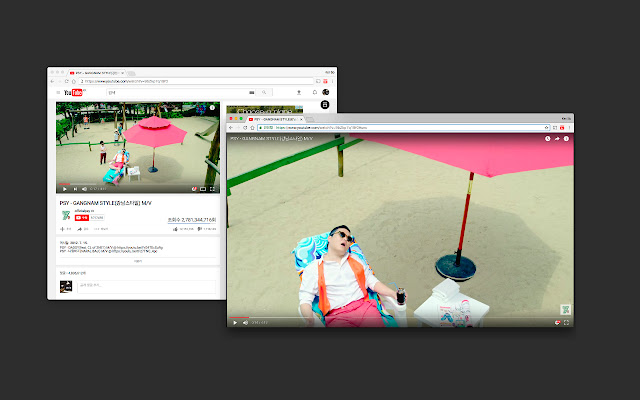Click the round black extension button below avatar
Viewport: 640px width, 400px height.
pos(325,105)
